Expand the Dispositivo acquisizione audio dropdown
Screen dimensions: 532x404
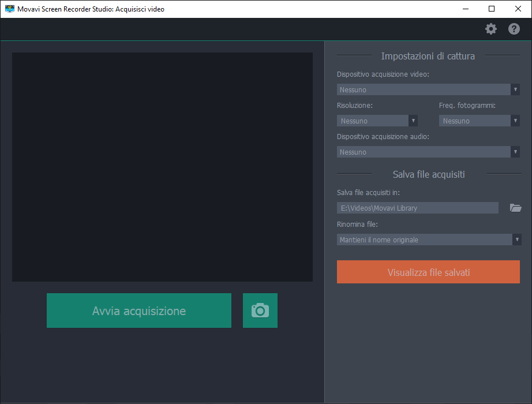pos(428,152)
